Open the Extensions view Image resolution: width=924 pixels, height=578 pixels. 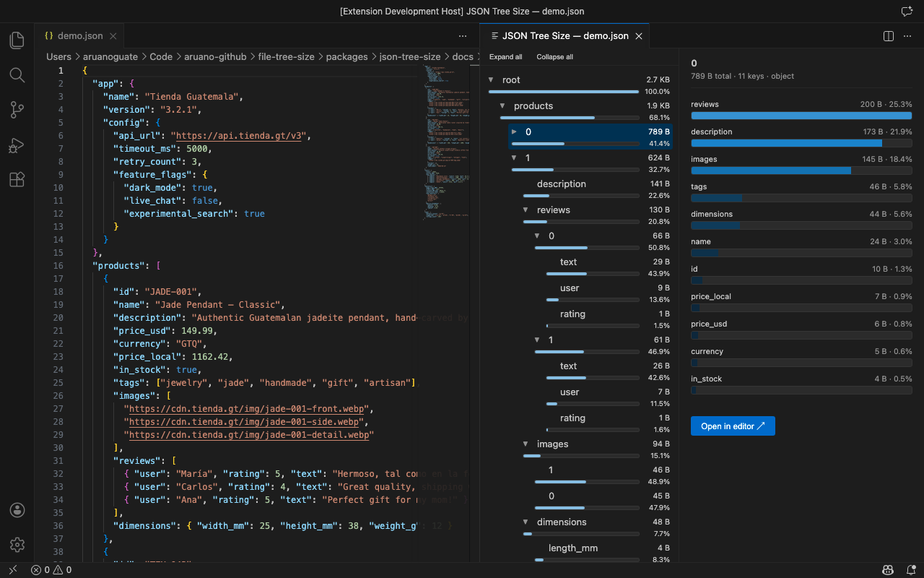(x=17, y=180)
